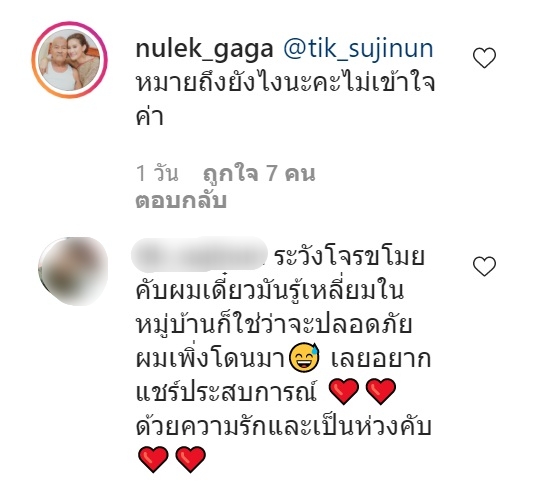Image resolution: width=533 pixels, height=493 pixels.
Task: Click the text หมายถึงยังไงนะคะไม่เข้าใจ
Action: (285, 82)
